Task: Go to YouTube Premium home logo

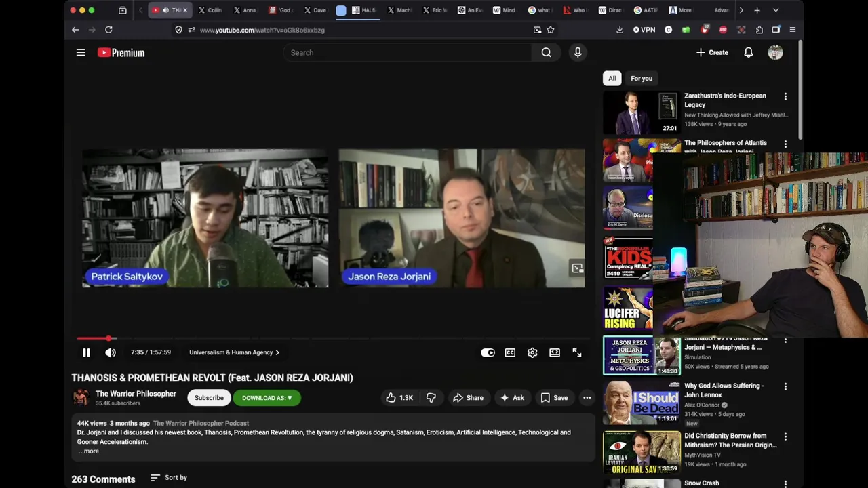Action: pyautogui.click(x=121, y=52)
